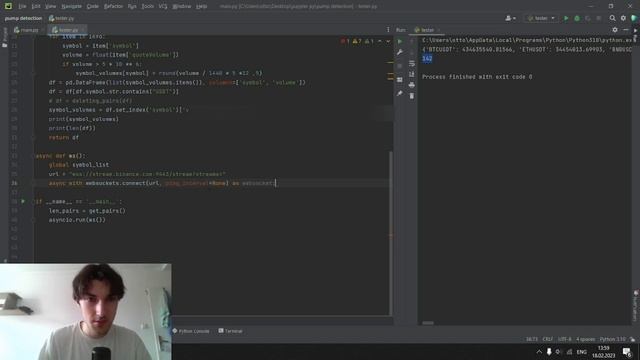640x360 pixels.
Task: Open editor tabs more options (three dots)
Action: (388, 30)
